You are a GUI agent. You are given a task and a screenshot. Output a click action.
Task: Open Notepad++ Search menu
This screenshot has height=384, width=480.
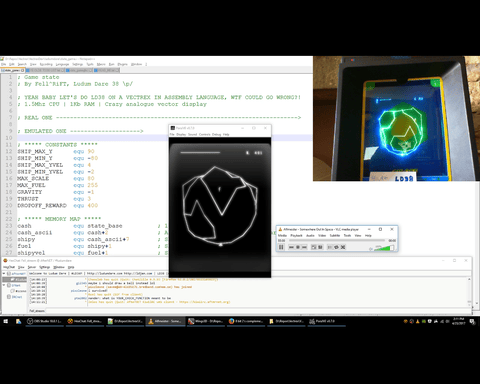(x=22, y=64)
